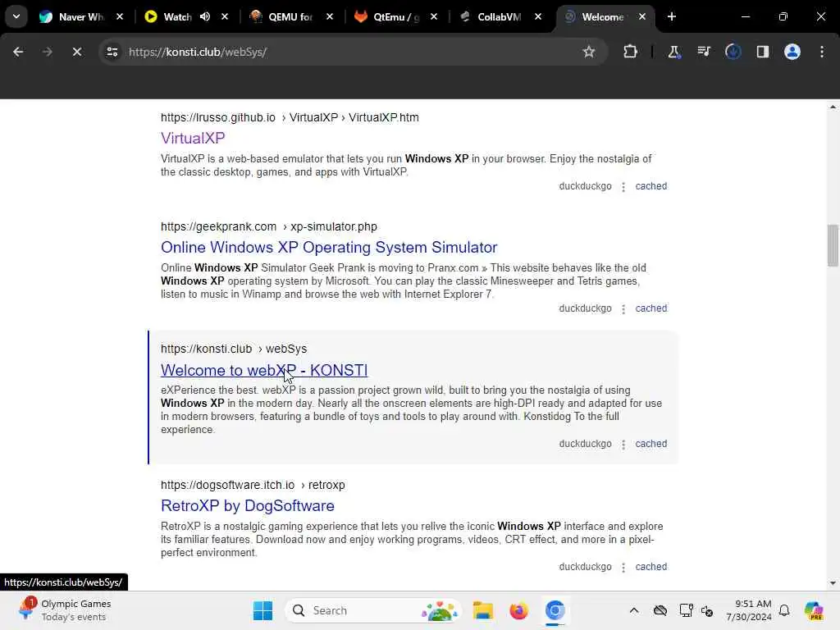Switch to the Watch tab

click(x=177, y=16)
